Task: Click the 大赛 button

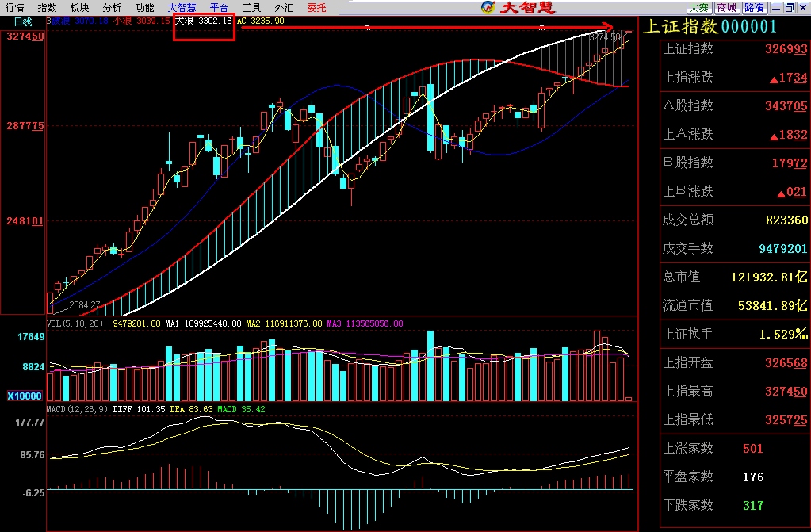Action: pyautogui.click(x=698, y=7)
